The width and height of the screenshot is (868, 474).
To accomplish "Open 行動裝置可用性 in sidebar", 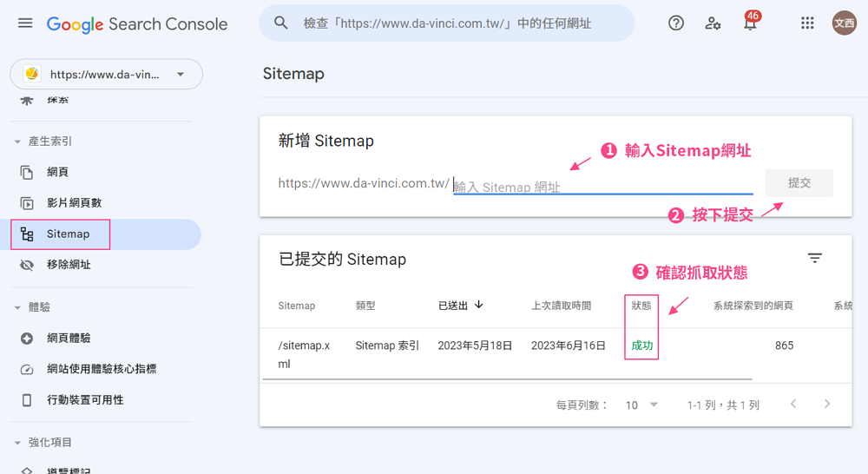I will 85,400.
